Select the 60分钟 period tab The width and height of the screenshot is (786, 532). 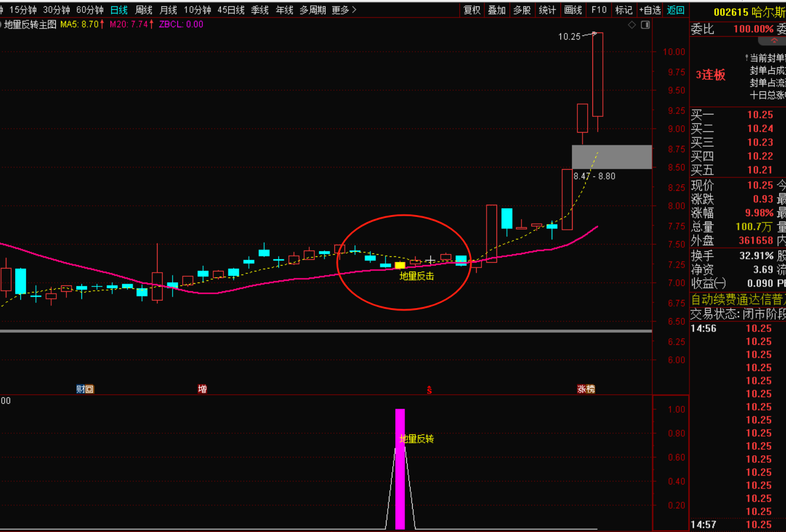(90, 10)
